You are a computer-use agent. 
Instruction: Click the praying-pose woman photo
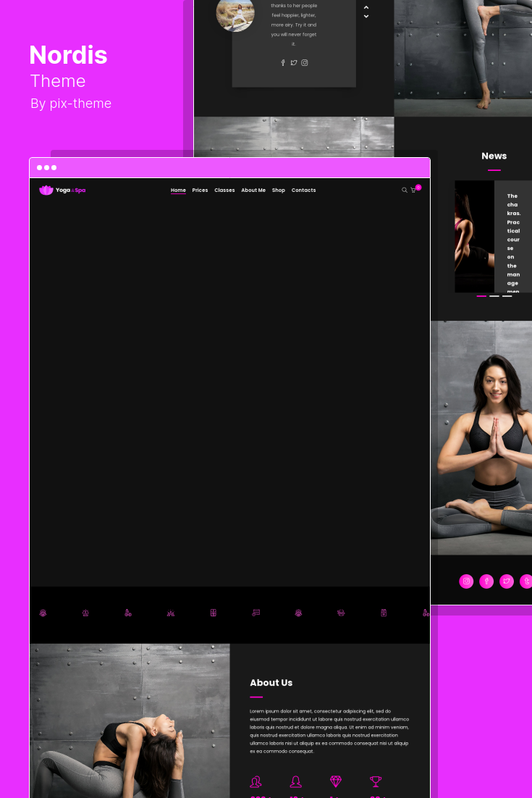coord(481,437)
